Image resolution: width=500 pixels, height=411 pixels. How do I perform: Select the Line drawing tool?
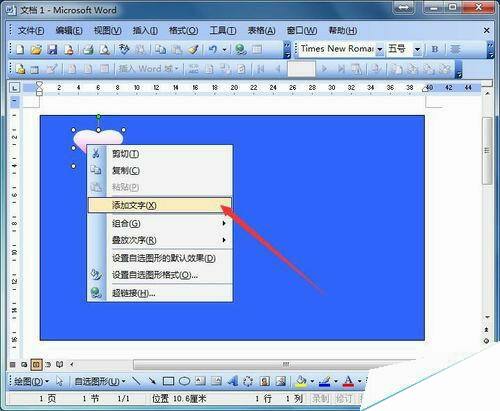click(136, 380)
